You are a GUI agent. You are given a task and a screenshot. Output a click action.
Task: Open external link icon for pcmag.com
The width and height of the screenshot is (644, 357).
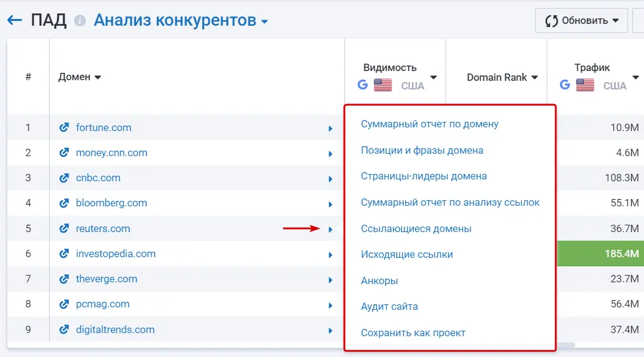64,304
